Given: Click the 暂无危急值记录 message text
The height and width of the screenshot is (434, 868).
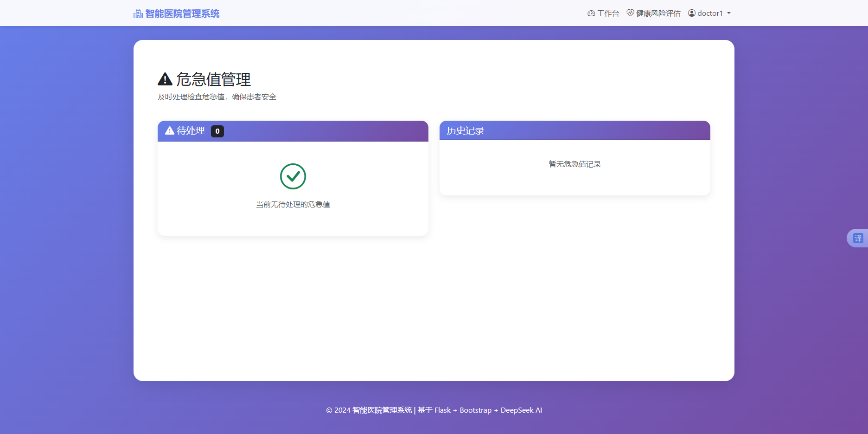Looking at the screenshot, I should point(574,164).
